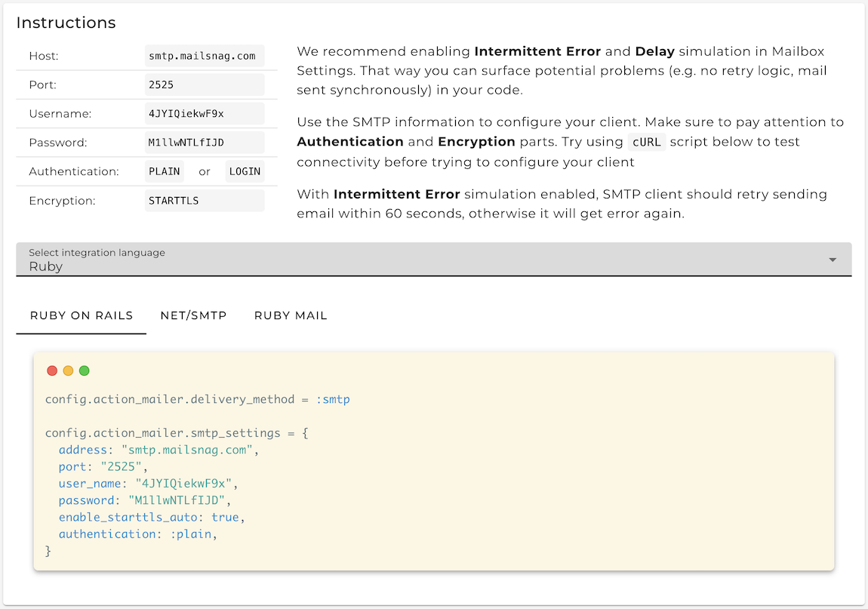
Task: Click the bold Delay text in description
Action: point(655,51)
